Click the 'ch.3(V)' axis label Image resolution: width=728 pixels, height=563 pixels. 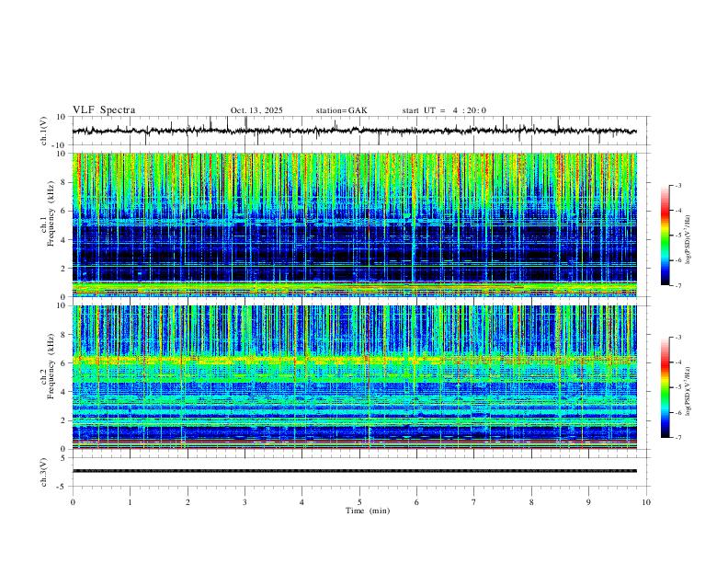(x=44, y=472)
